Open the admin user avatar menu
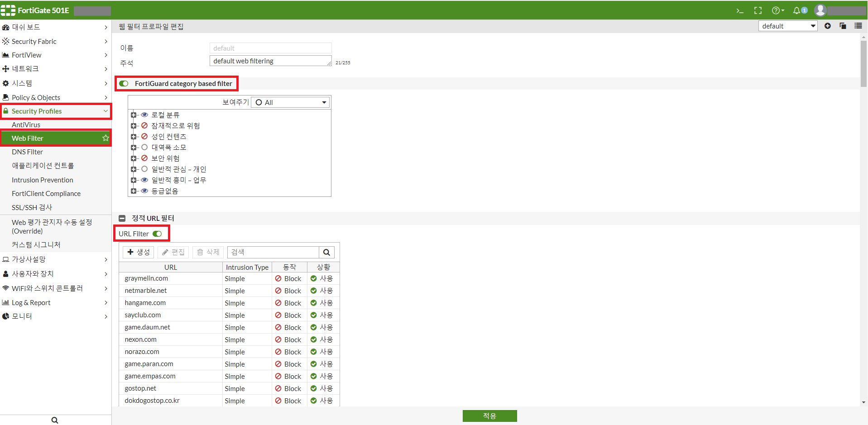Image resolution: width=868 pixels, height=425 pixels. 820,10
